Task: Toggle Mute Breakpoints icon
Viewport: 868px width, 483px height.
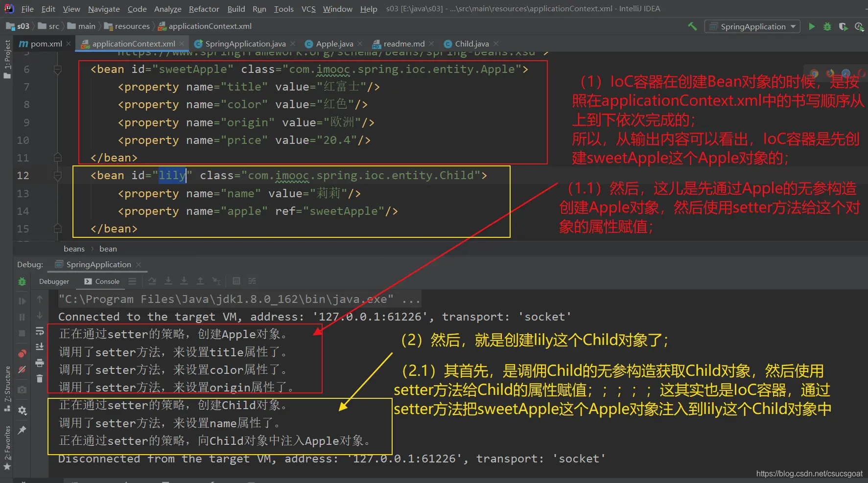Action: (22, 369)
